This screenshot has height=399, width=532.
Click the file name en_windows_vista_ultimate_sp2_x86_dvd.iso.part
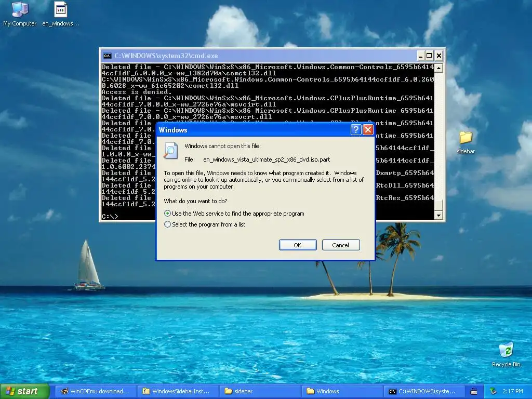[267, 159]
